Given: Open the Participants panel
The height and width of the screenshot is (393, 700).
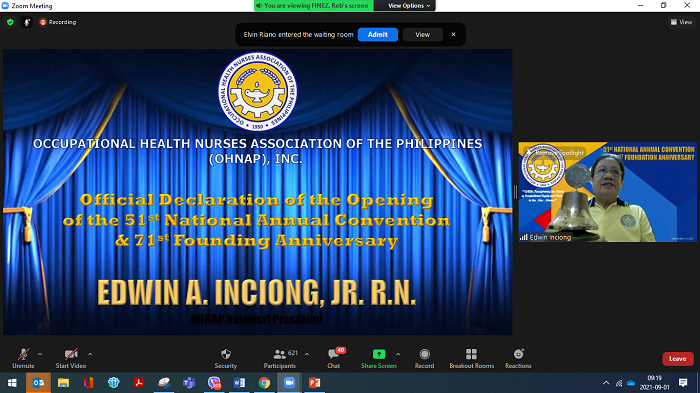Looking at the screenshot, I should tap(280, 359).
